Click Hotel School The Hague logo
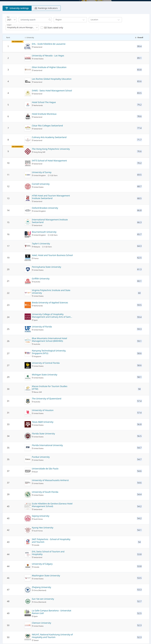 click(x=28, y=105)
